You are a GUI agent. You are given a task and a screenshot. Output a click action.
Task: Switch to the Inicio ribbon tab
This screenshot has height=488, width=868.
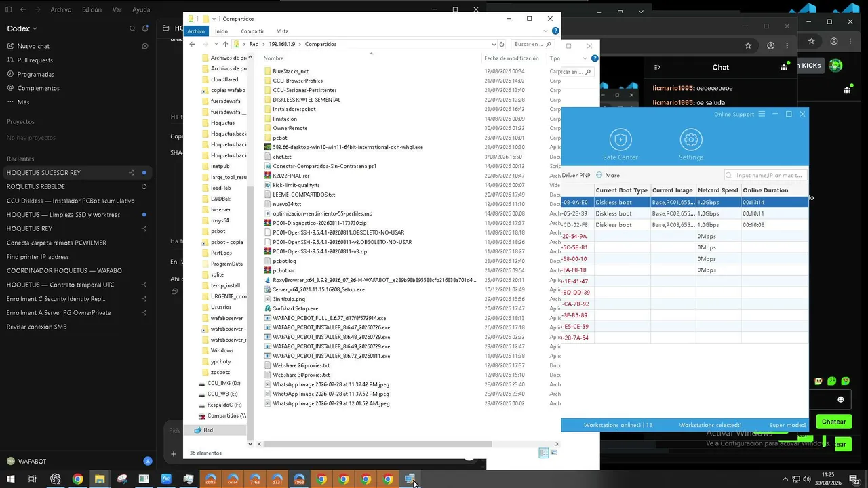click(221, 31)
